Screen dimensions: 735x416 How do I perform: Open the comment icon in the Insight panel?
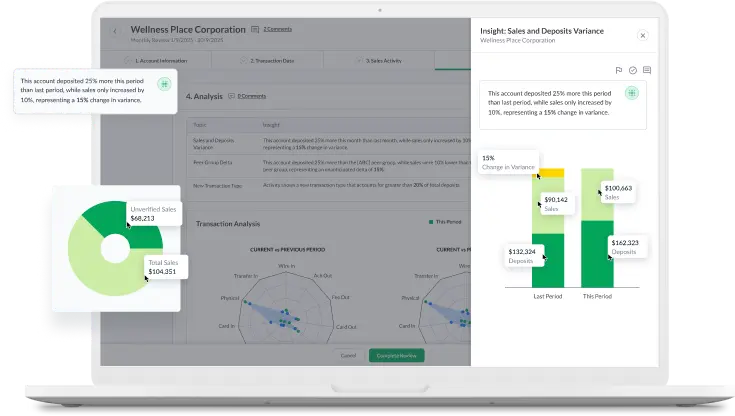pyautogui.click(x=647, y=70)
